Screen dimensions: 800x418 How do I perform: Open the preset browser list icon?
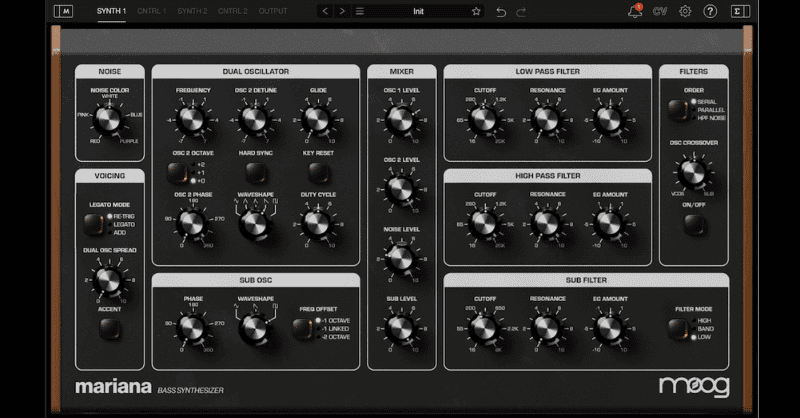pos(360,11)
